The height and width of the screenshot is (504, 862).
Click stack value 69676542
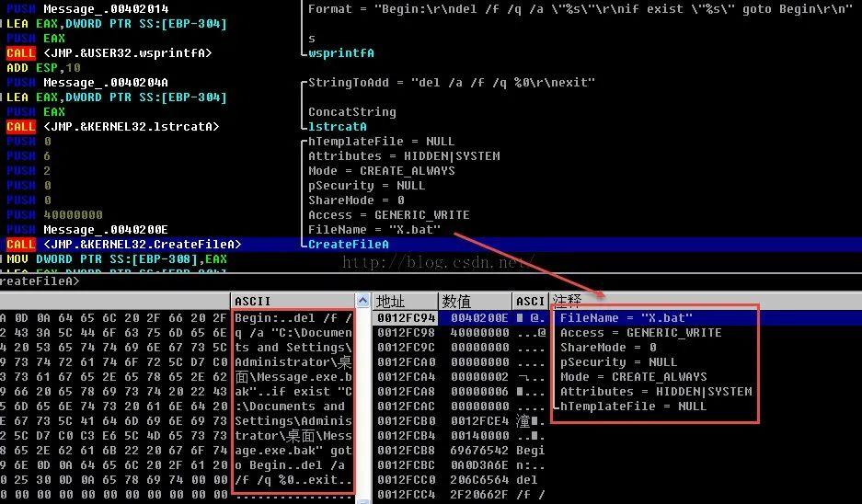479,451
